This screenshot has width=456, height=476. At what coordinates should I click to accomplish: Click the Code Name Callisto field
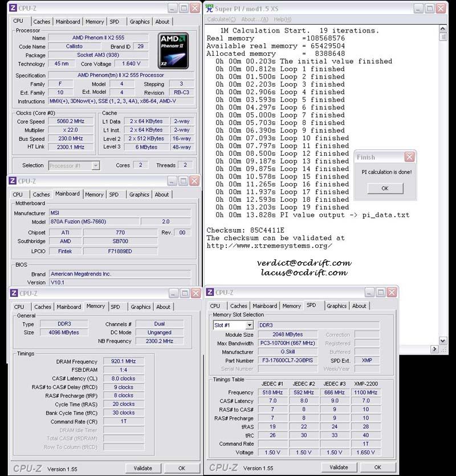(x=74, y=46)
